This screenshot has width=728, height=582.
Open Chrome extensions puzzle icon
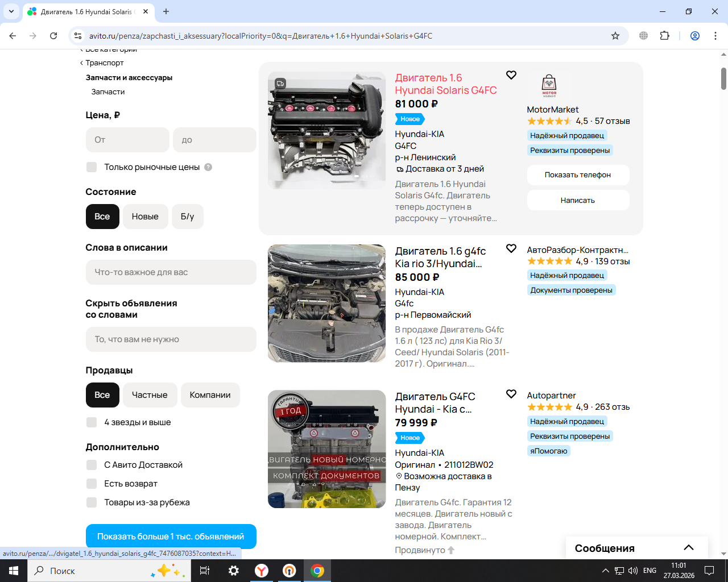coord(664,36)
